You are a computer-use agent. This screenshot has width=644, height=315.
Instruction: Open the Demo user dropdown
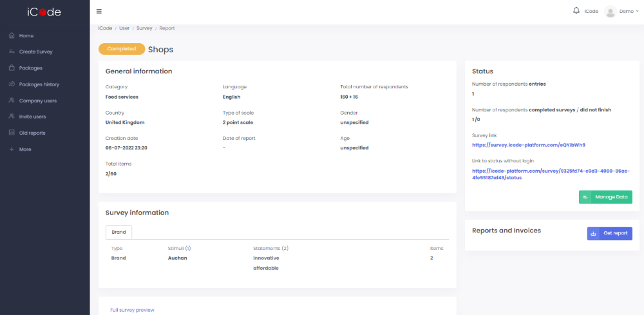point(629,12)
